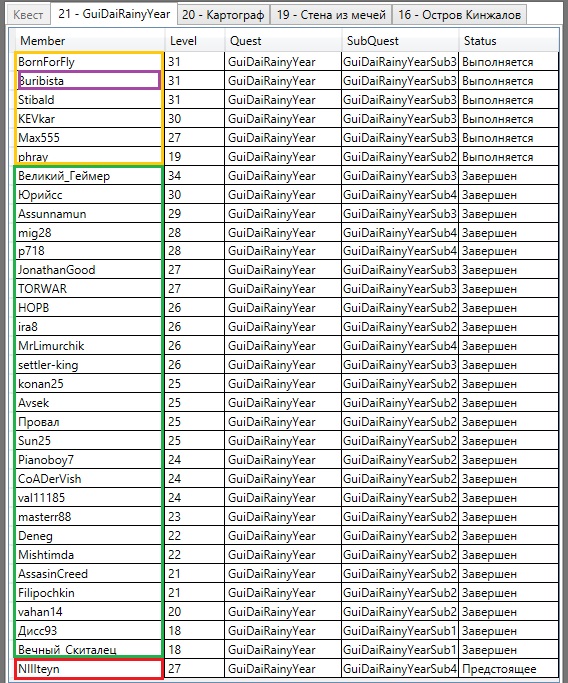Click GuiDaiRainyYearSub4 cell in NIIIteyn row
This screenshot has height=683, width=568.
pyautogui.click(x=400, y=669)
